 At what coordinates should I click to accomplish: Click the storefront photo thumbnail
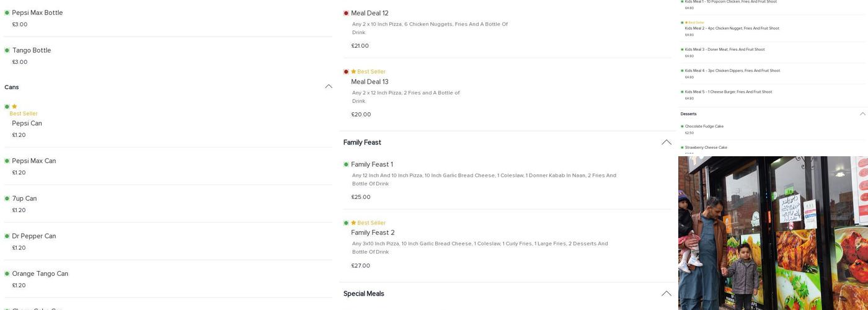(773, 233)
